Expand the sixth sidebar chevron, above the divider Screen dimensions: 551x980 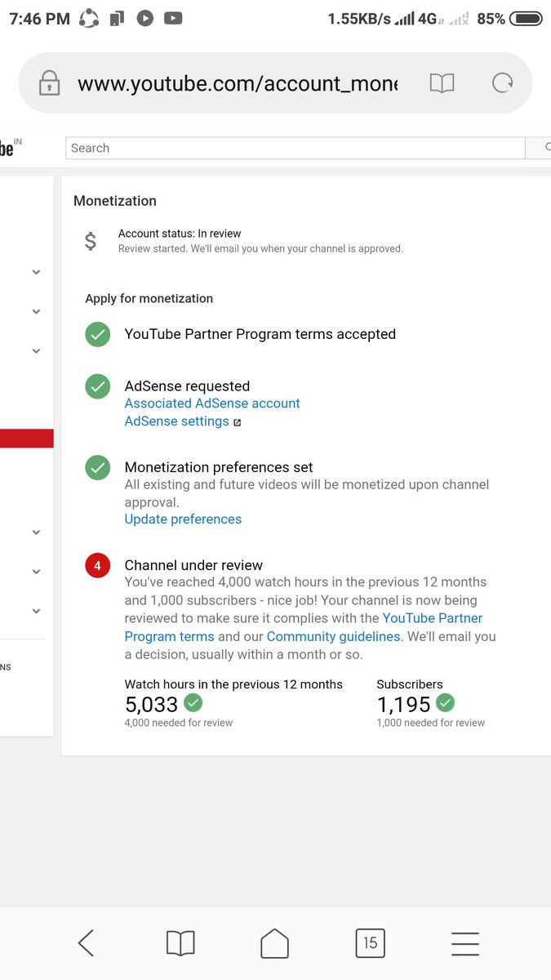36,611
